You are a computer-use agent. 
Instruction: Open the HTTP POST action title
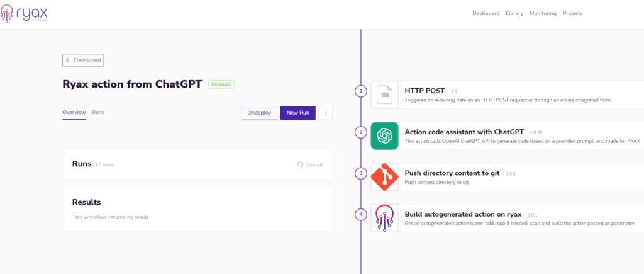(x=425, y=91)
